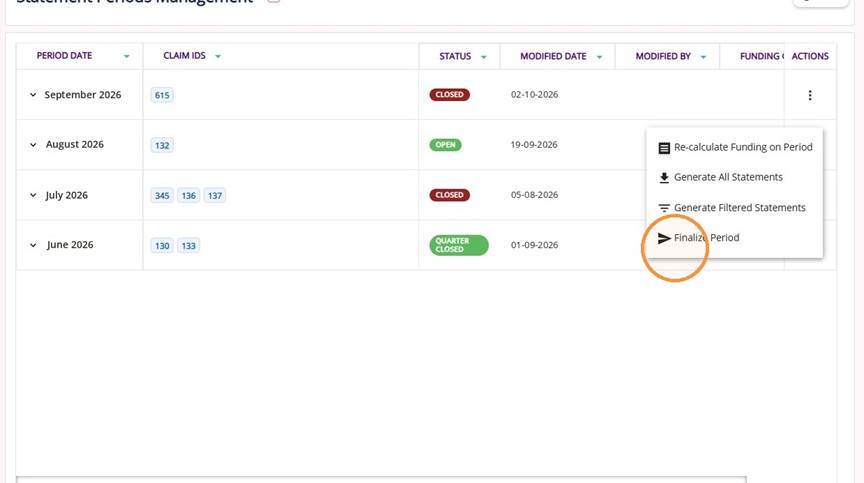
Task: Choose Re-calculate Funding on Period
Action: (735, 147)
